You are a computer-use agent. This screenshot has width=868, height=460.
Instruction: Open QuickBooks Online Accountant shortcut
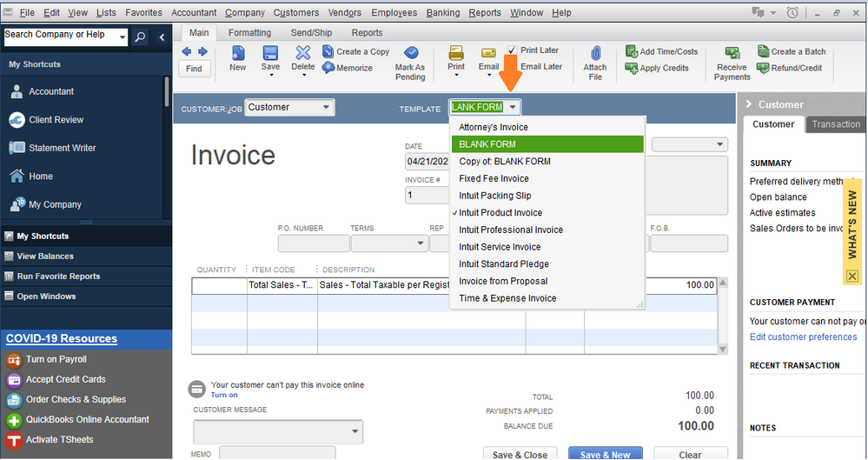87,419
